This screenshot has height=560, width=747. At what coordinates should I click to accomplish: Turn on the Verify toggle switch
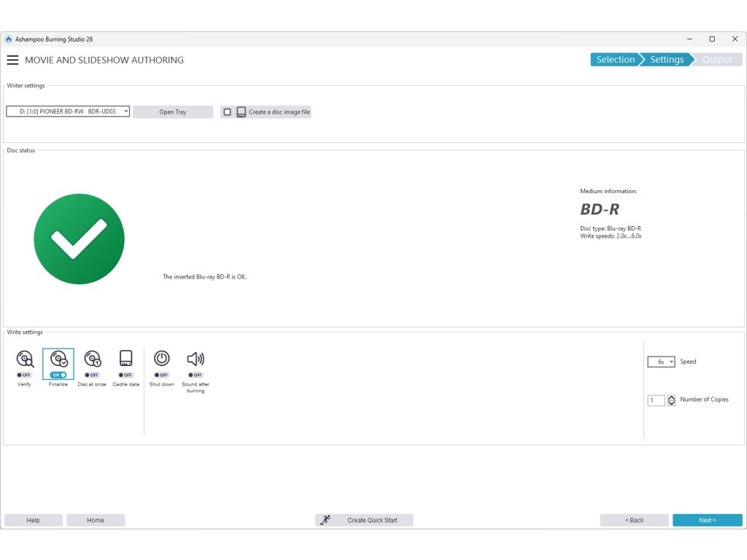[25, 375]
